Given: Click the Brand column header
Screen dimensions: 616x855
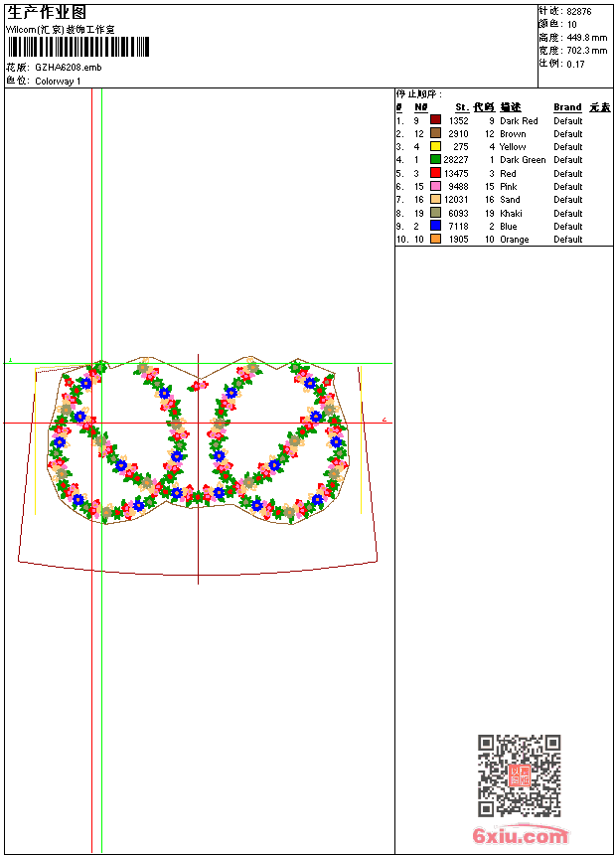Looking at the screenshot, I should [x=567, y=107].
